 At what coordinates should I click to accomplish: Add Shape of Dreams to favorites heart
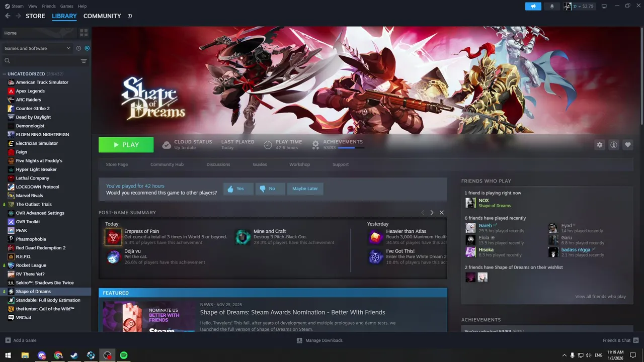click(628, 145)
